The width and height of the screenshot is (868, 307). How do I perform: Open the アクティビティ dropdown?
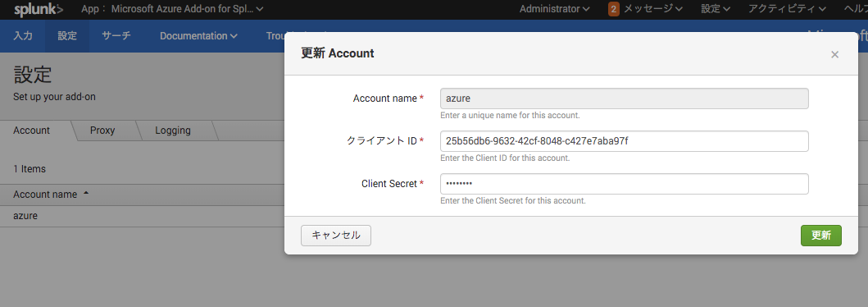click(787, 9)
